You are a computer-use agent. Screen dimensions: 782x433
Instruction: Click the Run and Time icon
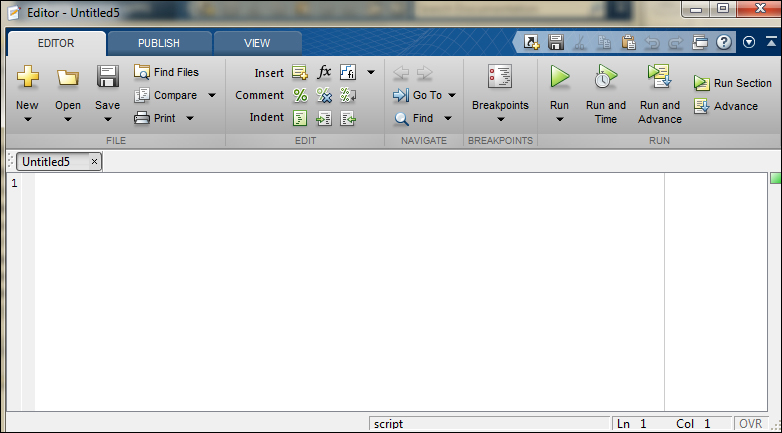(x=605, y=77)
